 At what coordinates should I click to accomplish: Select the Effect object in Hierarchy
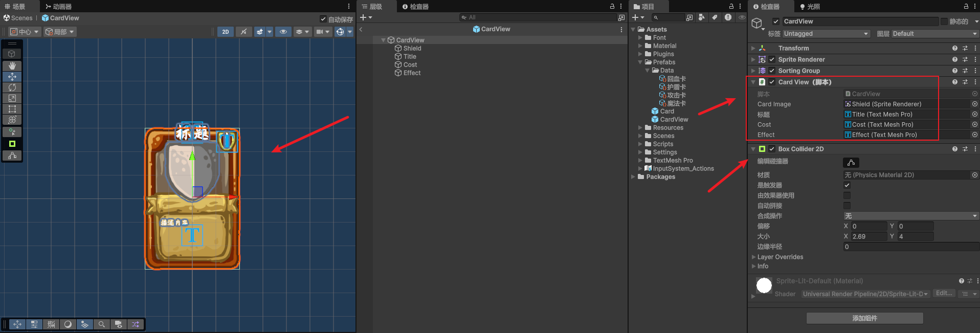pyautogui.click(x=412, y=73)
